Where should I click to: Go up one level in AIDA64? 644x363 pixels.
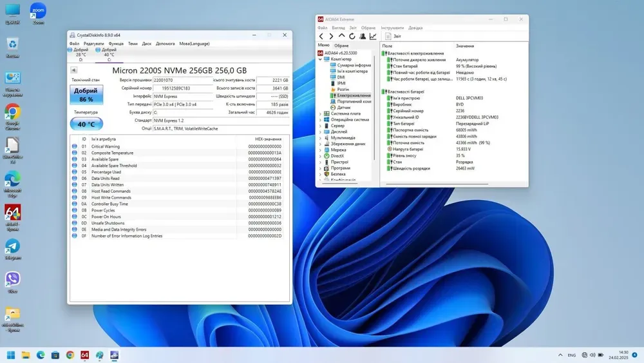click(x=342, y=36)
